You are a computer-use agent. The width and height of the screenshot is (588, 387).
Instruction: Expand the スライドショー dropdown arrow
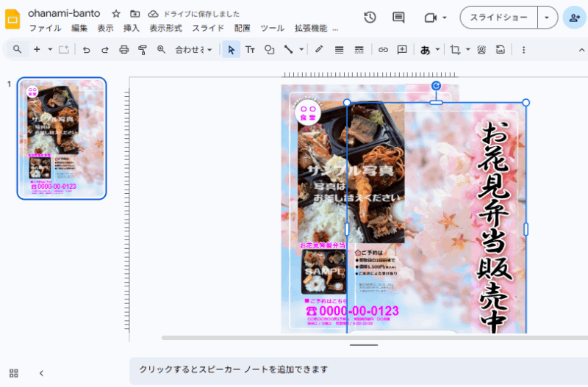coord(546,18)
